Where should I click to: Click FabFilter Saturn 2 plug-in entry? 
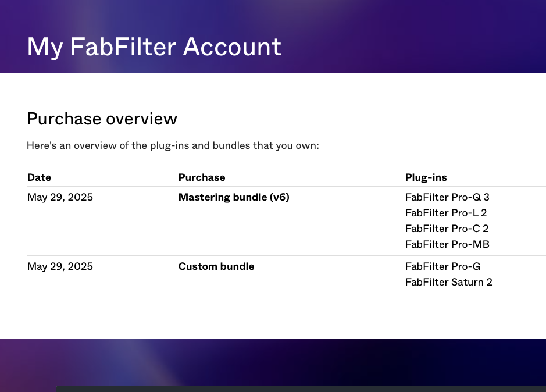[x=448, y=282]
